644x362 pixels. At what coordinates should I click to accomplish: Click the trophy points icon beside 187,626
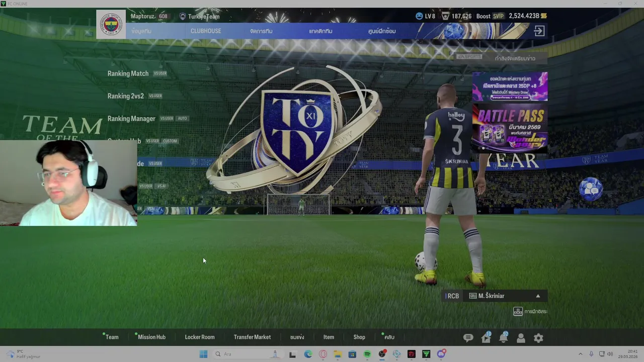(445, 16)
